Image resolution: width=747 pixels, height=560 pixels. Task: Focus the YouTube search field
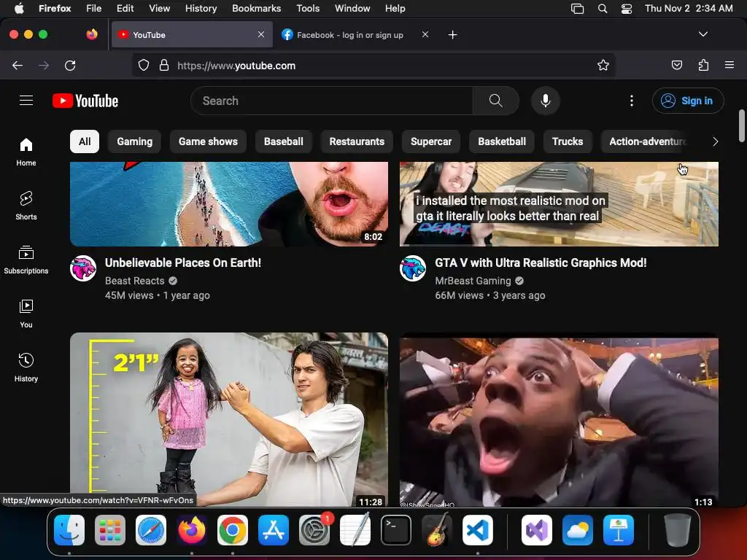[x=332, y=101]
